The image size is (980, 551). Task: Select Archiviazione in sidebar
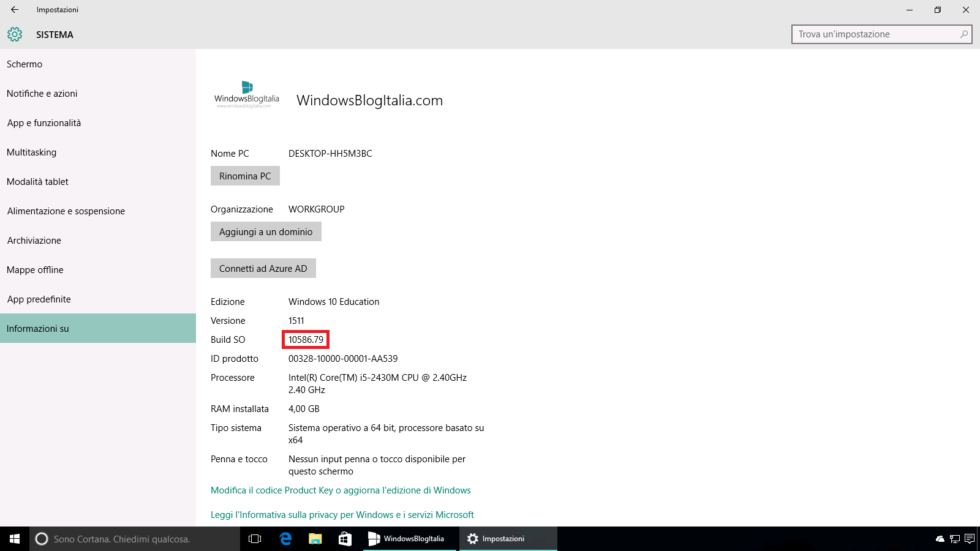[98, 241]
